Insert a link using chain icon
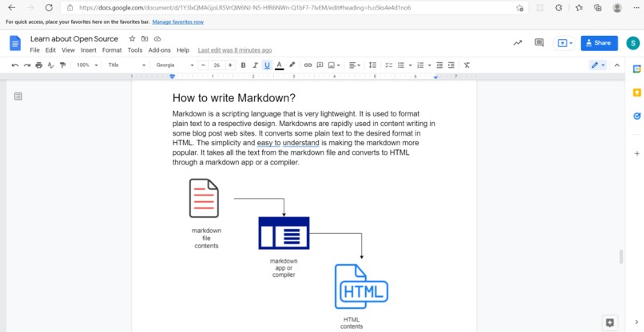 click(x=308, y=65)
